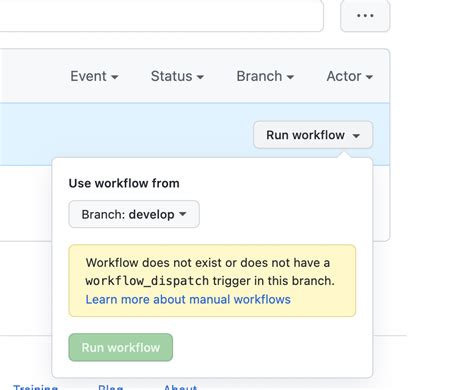This screenshot has width=474, height=390.
Task: Click the caret icon next to Status
Action: pyautogui.click(x=200, y=77)
